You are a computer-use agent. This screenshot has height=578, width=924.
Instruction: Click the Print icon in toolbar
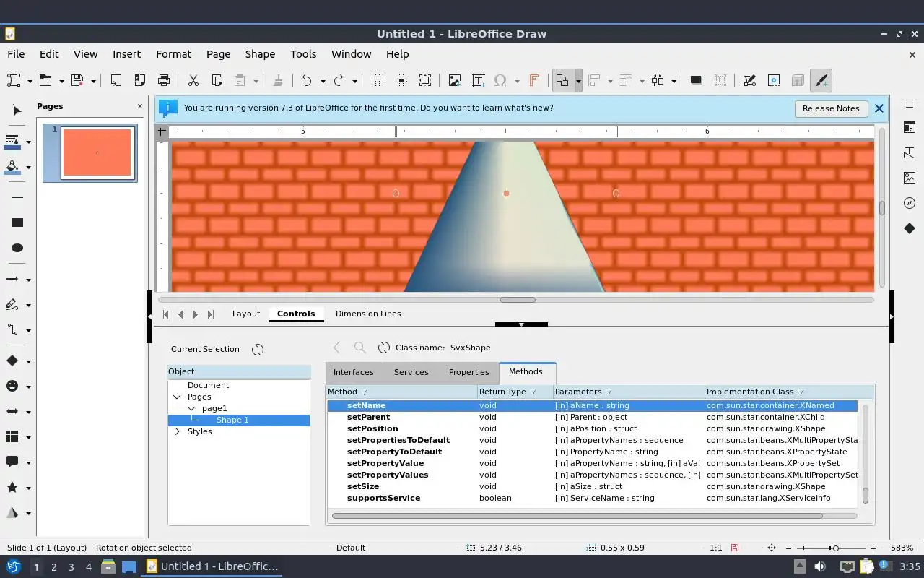coord(164,80)
